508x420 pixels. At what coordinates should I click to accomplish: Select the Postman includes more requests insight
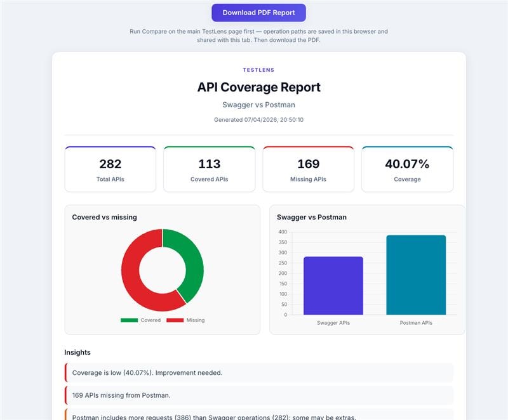tap(259, 415)
